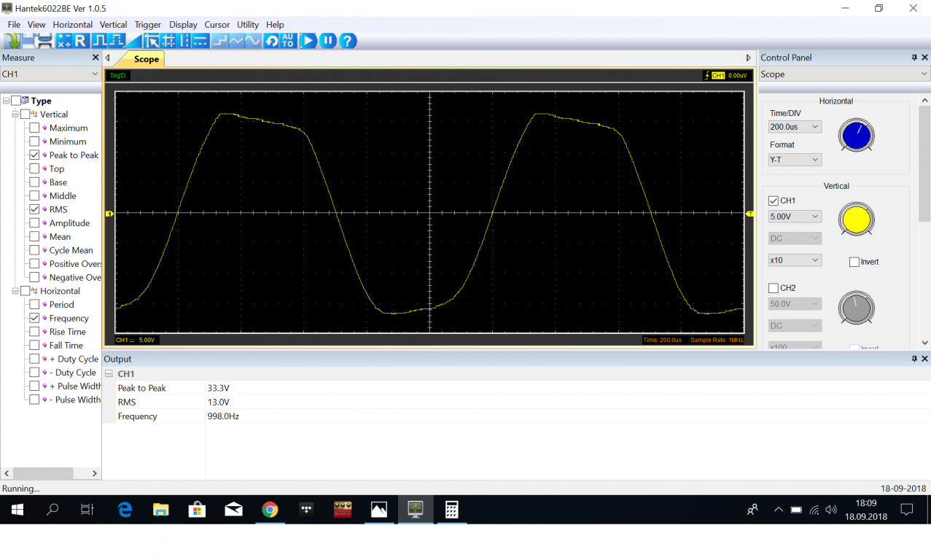The image size is (931, 560).
Task: Open the Calculator from the taskbar
Action: coord(451,510)
